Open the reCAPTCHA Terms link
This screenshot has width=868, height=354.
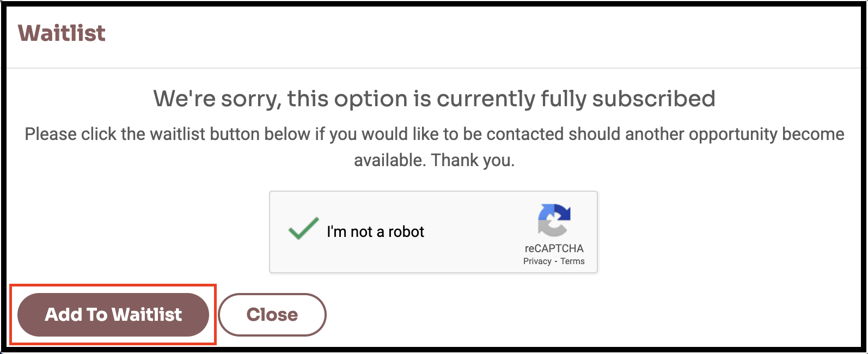[x=572, y=261]
